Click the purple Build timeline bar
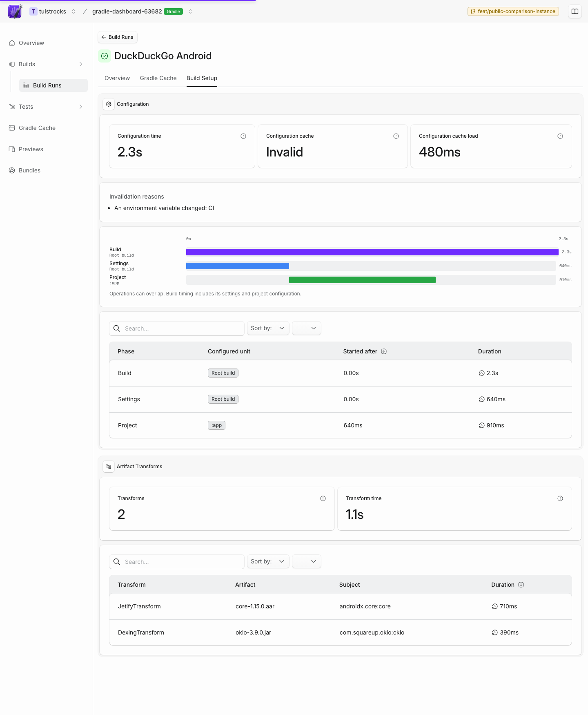This screenshot has height=715, width=588. [372, 252]
